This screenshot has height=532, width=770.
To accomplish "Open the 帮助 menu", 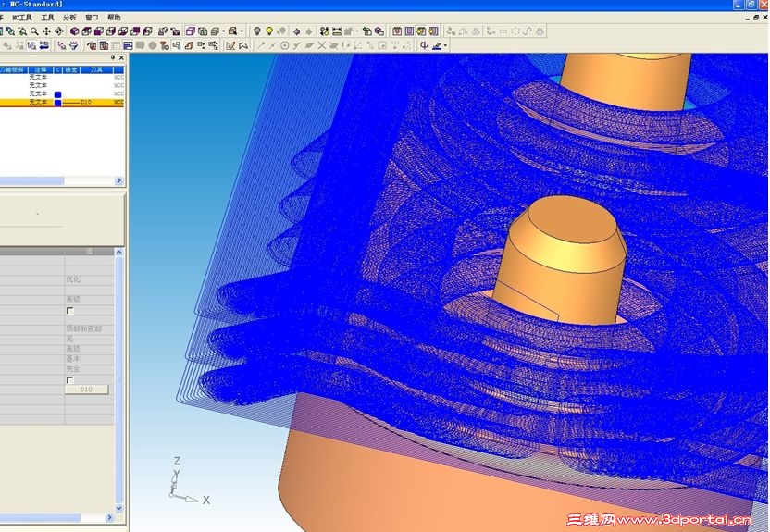I will coord(114,18).
